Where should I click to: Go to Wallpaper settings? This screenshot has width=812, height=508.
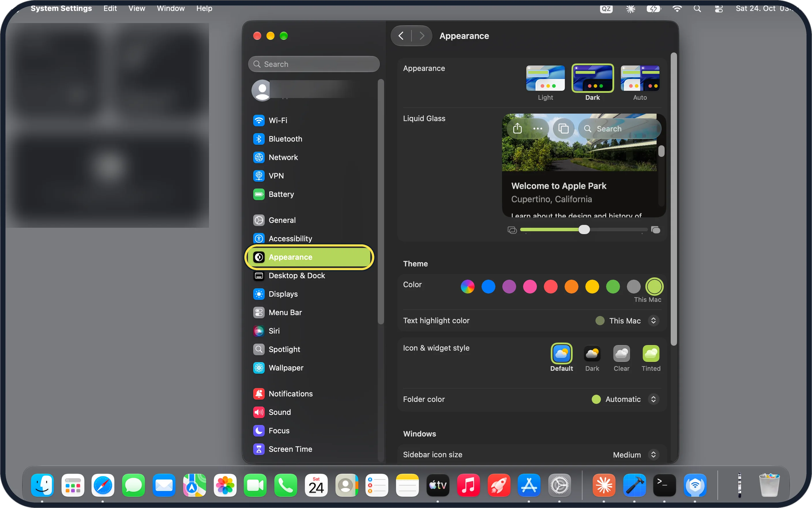pos(309,368)
